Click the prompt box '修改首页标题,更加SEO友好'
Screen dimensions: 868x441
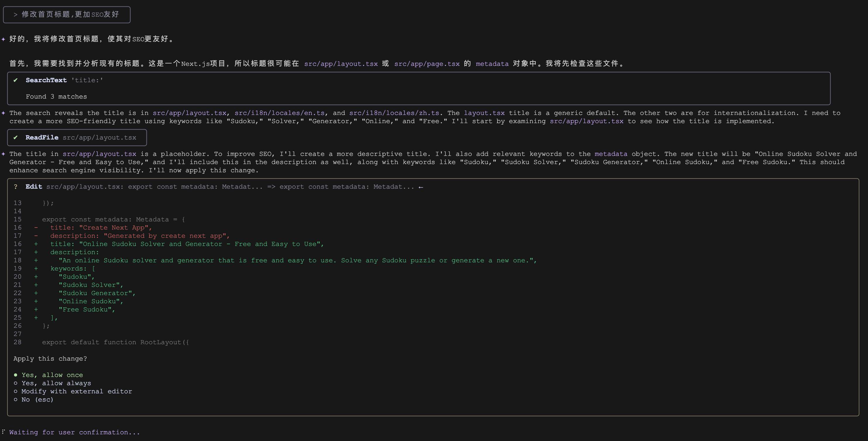[x=67, y=15]
